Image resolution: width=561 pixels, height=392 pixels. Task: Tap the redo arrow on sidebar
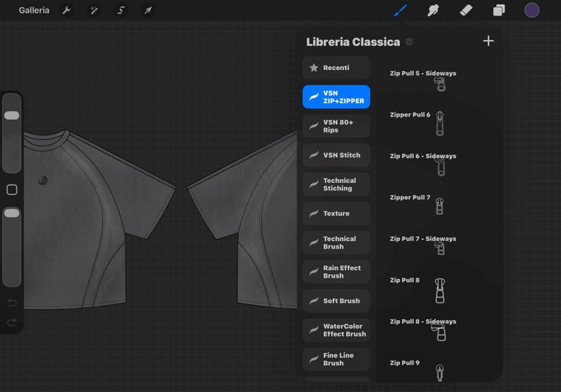click(12, 322)
